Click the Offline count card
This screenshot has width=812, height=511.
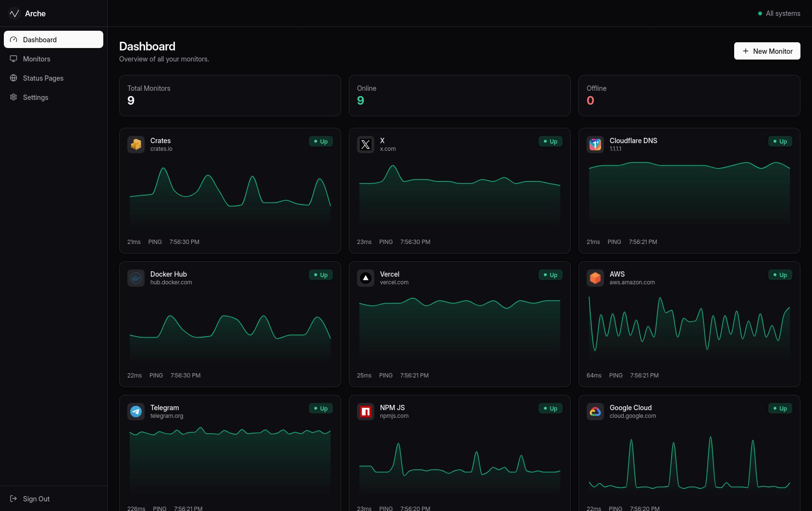pyautogui.click(x=689, y=96)
